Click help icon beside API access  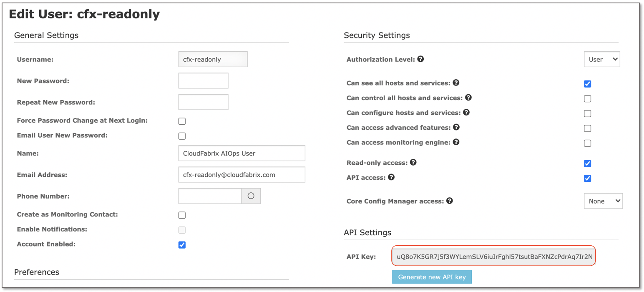(391, 177)
